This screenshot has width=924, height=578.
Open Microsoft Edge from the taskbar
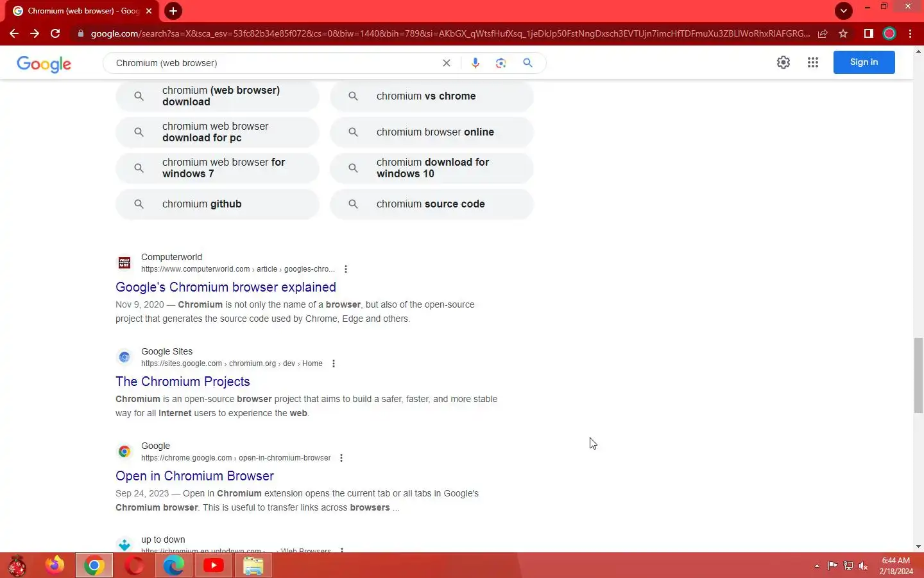tap(174, 565)
